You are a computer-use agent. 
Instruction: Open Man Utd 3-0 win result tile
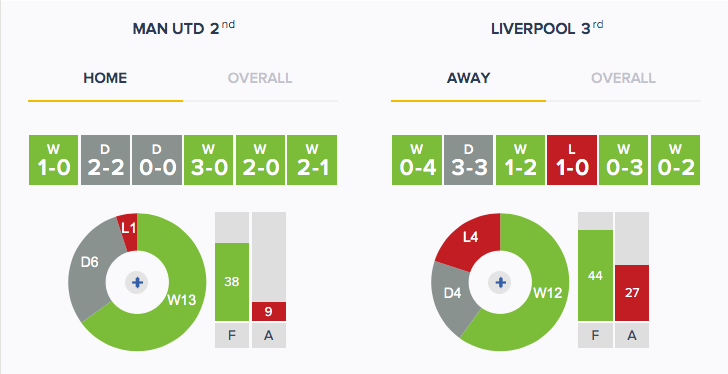(x=208, y=160)
